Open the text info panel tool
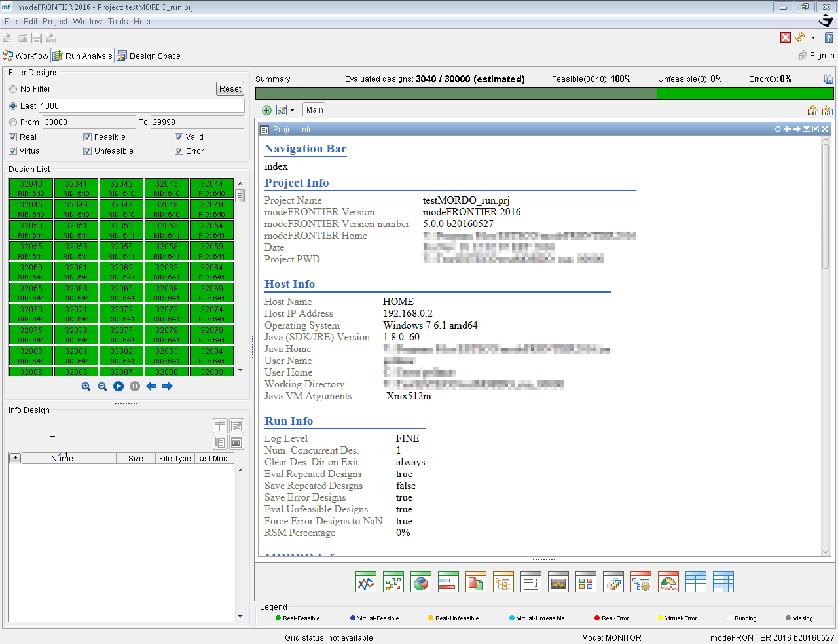Image resolution: width=838 pixels, height=644 pixels. [x=531, y=582]
